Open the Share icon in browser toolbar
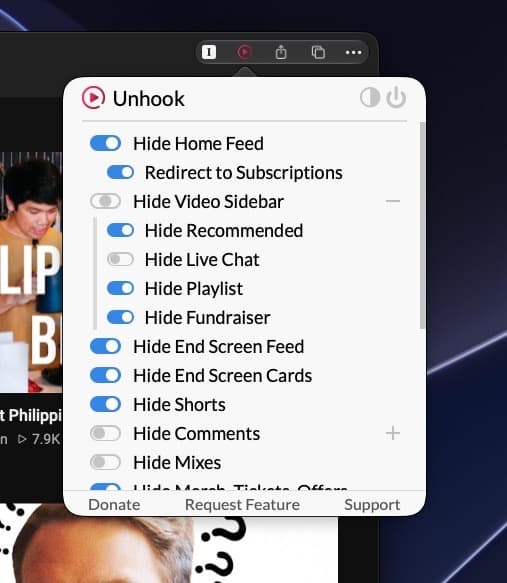 click(281, 52)
